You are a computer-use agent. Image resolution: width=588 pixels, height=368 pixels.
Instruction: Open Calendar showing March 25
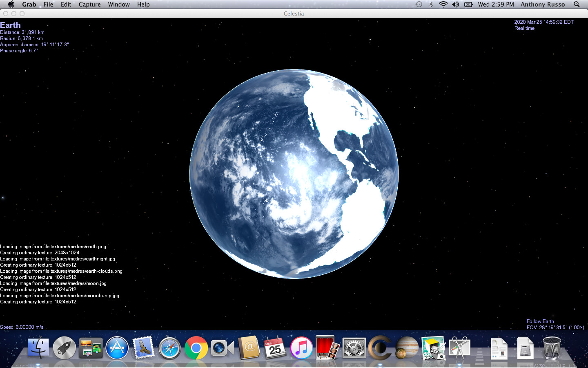275,348
